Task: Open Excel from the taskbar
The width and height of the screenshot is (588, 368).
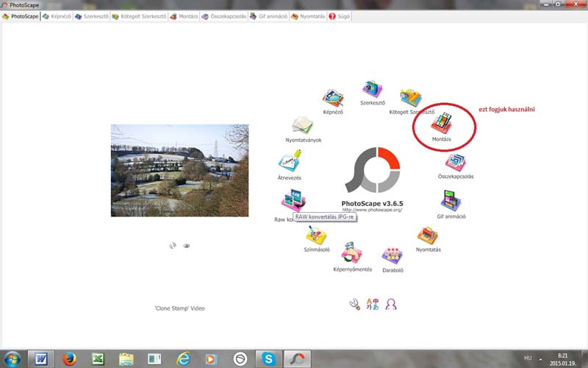Action: click(x=98, y=359)
